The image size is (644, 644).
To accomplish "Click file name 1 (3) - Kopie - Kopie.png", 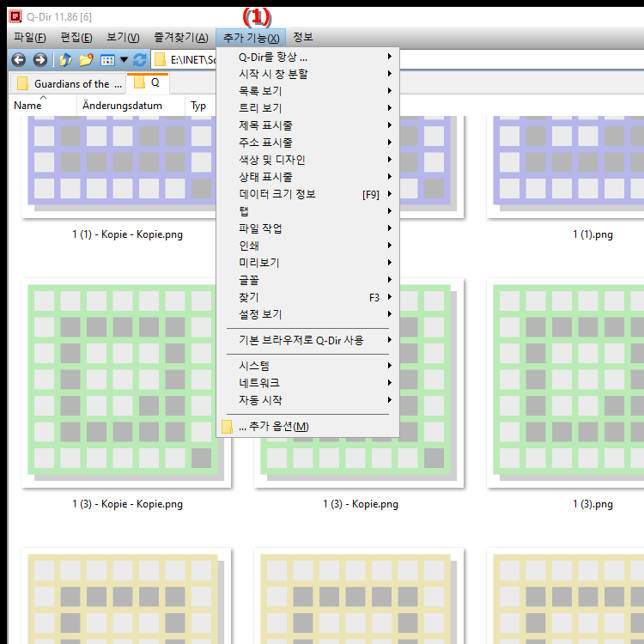I will (x=127, y=504).
